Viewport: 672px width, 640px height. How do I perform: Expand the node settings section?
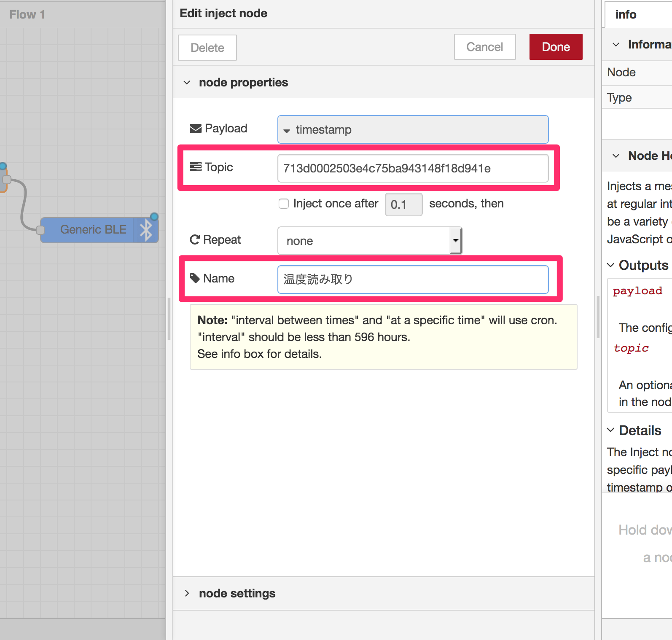(x=187, y=593)
